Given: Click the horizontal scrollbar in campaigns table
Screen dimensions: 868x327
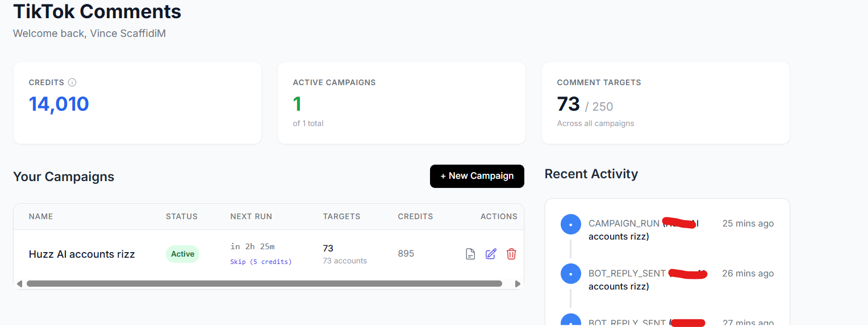Looking at the screenshot, I should pyautogui.click(x=264, y=283).
